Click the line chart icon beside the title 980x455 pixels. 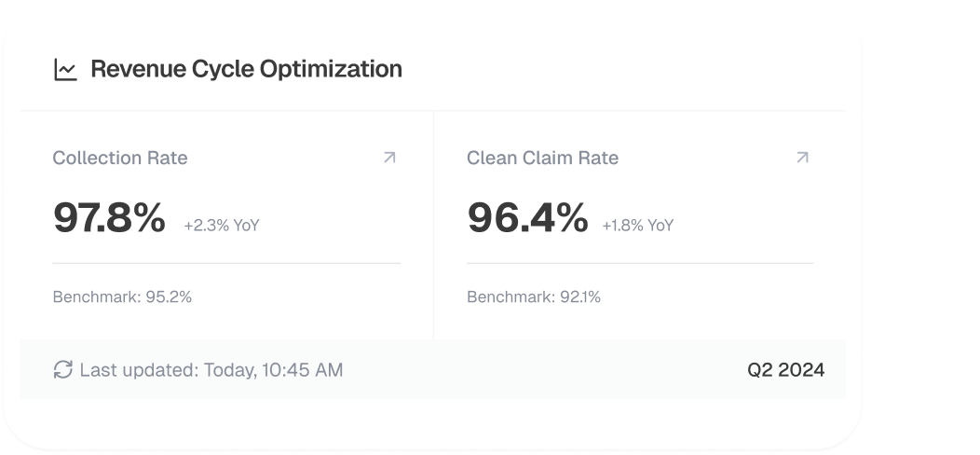point(65,70)
